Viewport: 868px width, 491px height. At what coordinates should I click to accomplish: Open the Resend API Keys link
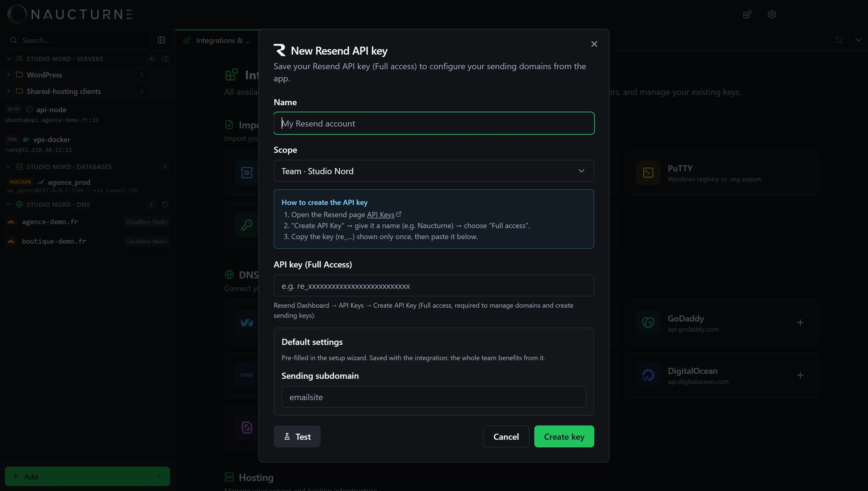tap(384, 214)
